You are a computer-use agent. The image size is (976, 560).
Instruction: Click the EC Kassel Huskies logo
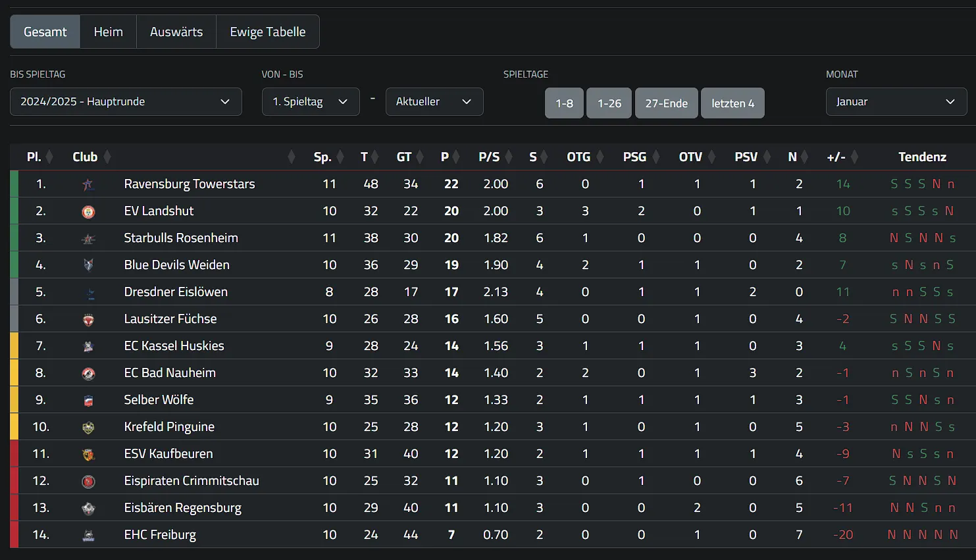tap(88, 346)
